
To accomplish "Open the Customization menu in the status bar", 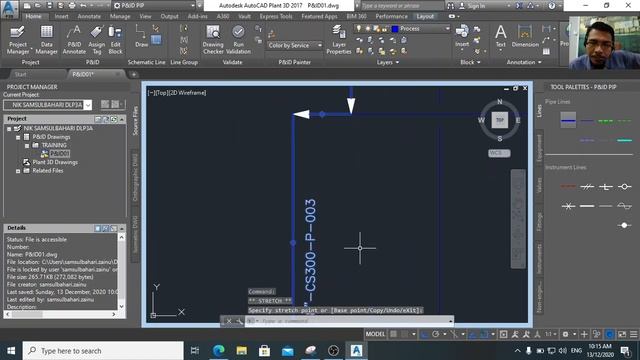I will (633, 334).
